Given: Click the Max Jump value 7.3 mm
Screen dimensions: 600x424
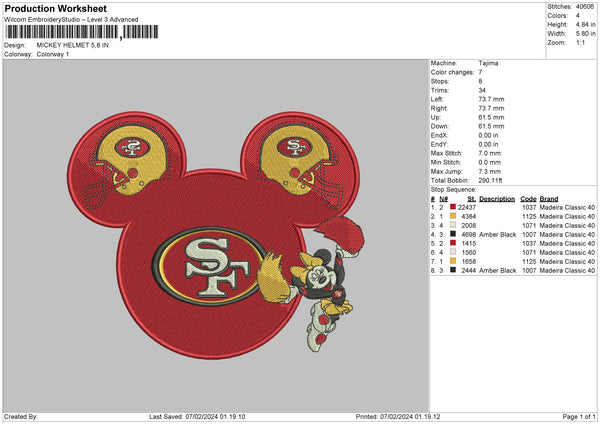Looking at the screenshot, I should (489, 171).
